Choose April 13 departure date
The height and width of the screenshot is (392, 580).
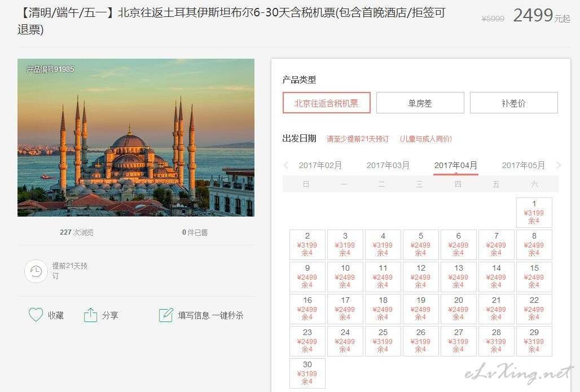pyautogui.click(x=458, y=276)
